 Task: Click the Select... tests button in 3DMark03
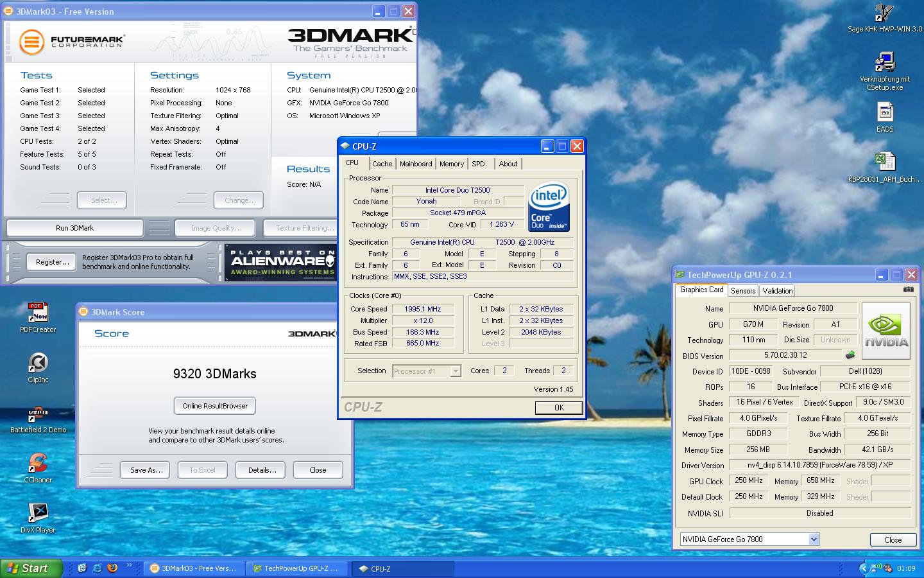pyautogui.click(x=102, y=200)
